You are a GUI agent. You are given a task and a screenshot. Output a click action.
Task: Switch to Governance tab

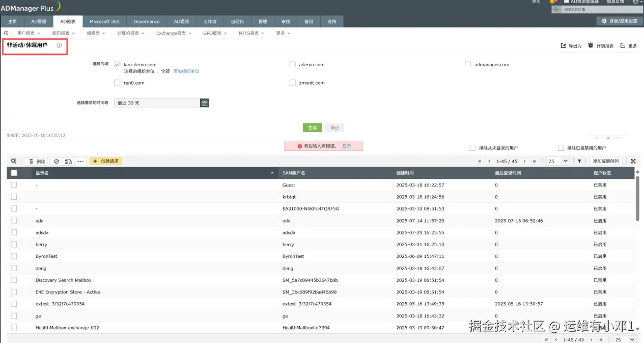point(147,21)
